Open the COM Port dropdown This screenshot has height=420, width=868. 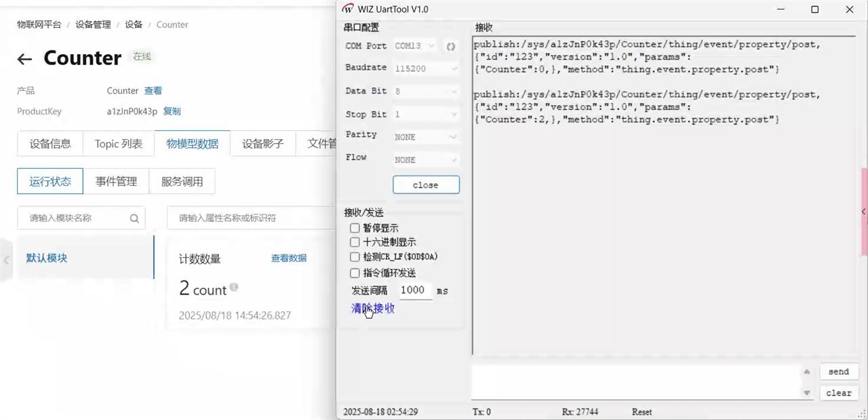[415, 46]
